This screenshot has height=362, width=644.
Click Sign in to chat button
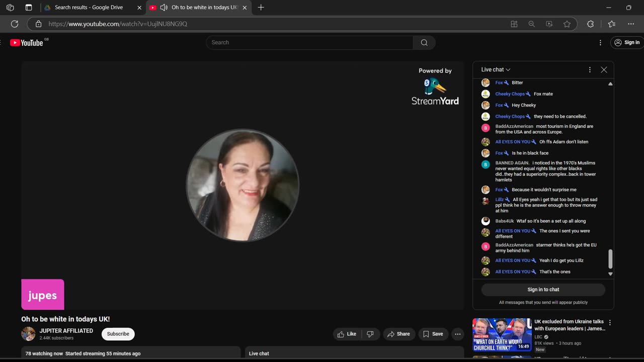543,290
